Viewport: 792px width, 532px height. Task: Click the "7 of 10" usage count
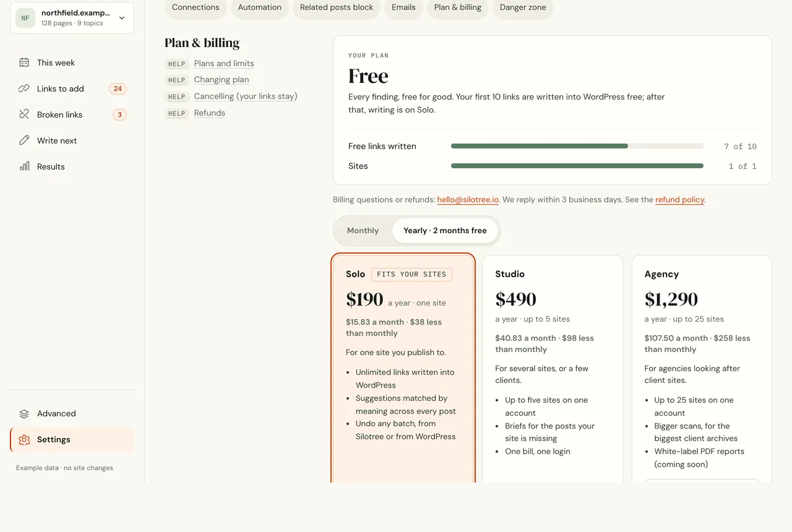(740, 147)
